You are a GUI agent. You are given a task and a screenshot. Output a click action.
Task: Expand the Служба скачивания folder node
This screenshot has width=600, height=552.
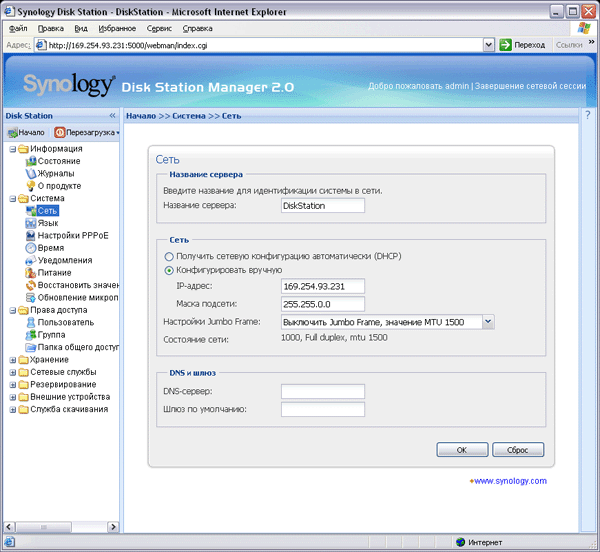13,410
